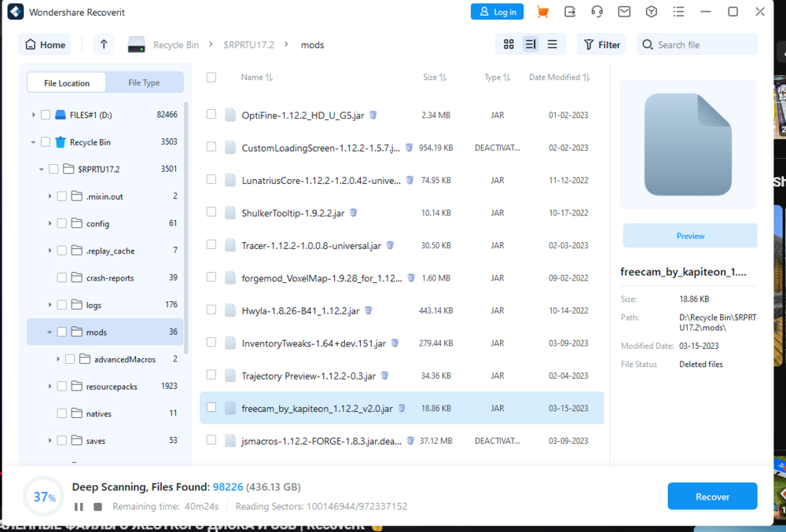Stop the deep scan

point(97,507)
